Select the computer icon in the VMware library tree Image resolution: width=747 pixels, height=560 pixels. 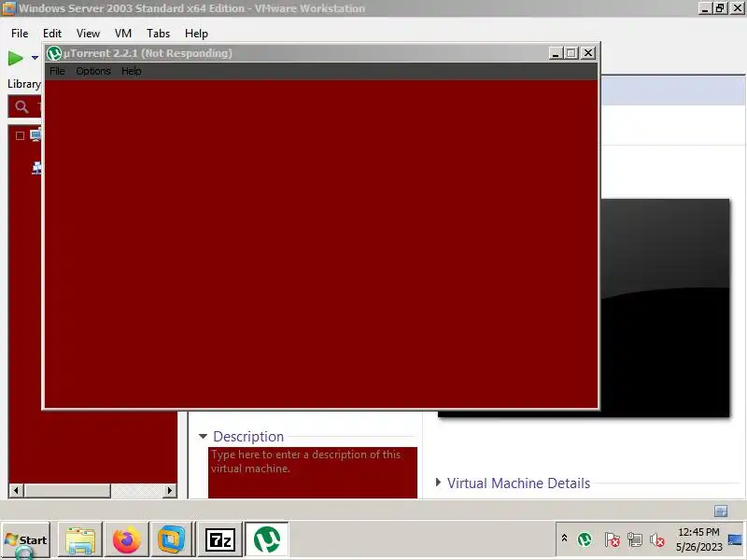[x=35, y=135]
